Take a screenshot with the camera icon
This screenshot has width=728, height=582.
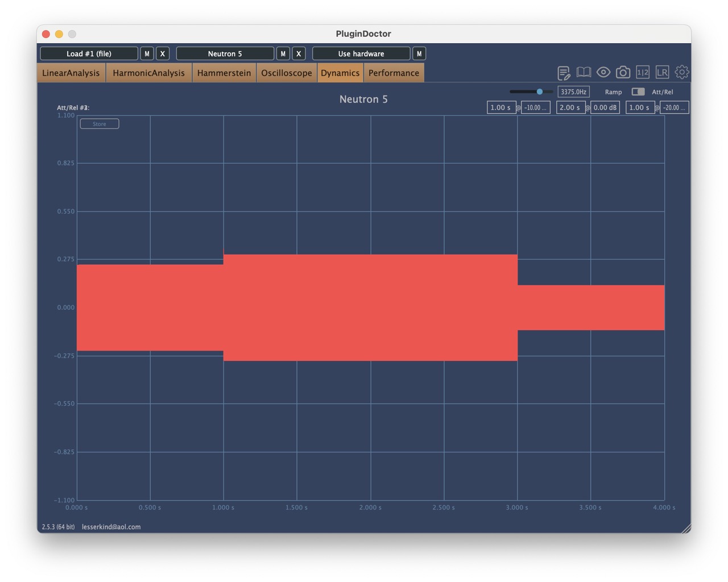(x=623, y=72)
